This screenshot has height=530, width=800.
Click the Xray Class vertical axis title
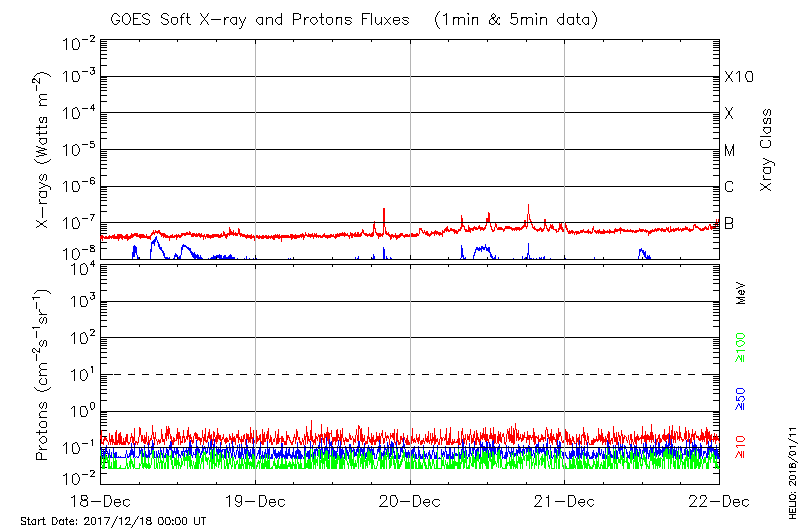pos(767,150)
